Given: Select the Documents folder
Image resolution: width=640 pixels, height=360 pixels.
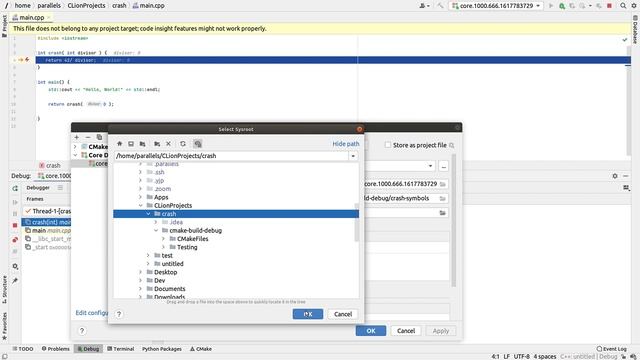Looking at the screenshot, I should coord(169,289).
